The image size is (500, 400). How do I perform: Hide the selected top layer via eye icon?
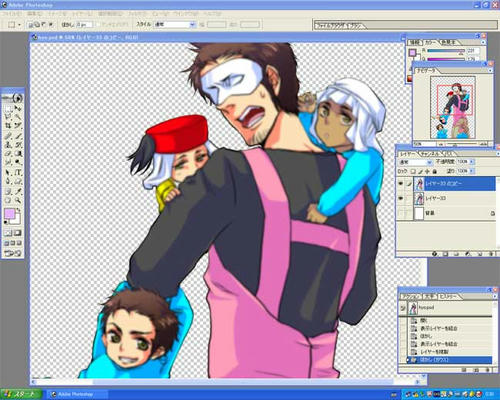click(401, 184)
